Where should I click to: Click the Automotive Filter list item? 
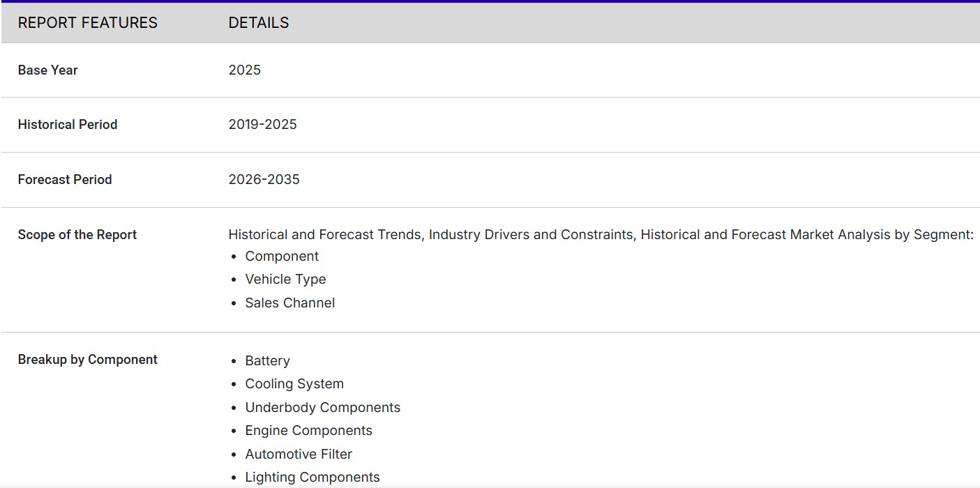pyautogui.click(x=298, y=455)
